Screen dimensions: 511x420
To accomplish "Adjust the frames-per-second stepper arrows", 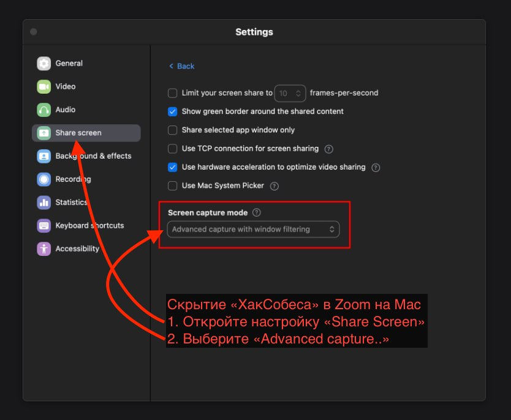I will point(298,94).
